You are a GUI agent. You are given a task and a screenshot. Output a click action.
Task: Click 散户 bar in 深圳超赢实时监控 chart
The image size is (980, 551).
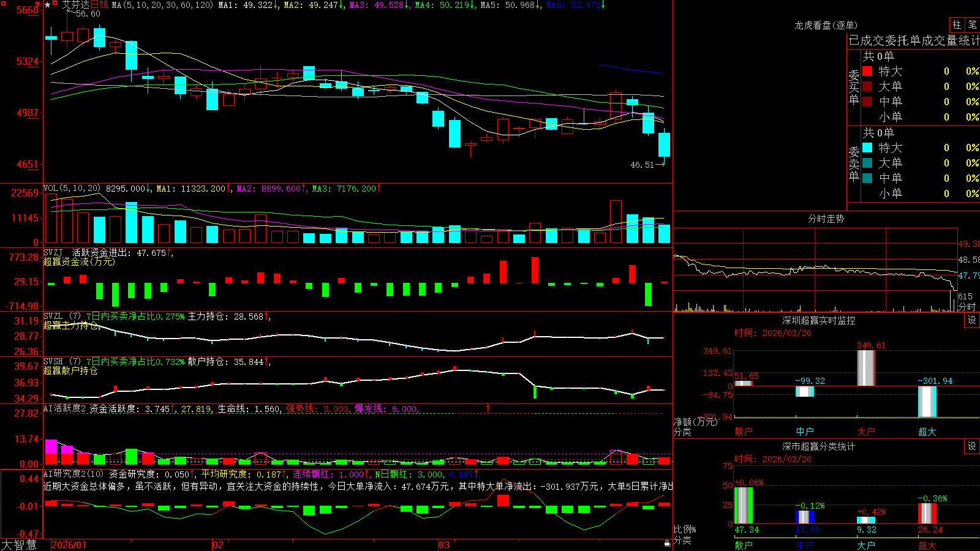(744, 383)
